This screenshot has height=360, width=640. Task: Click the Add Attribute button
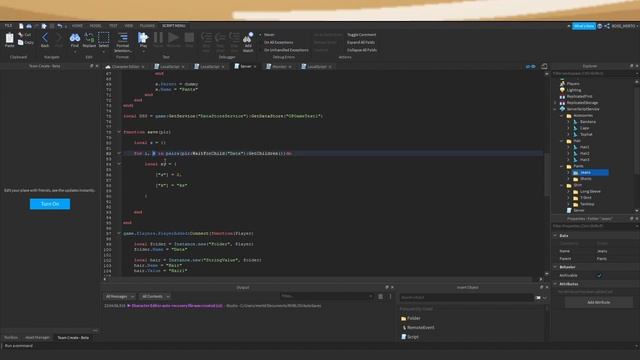click(x=598, y=302)
